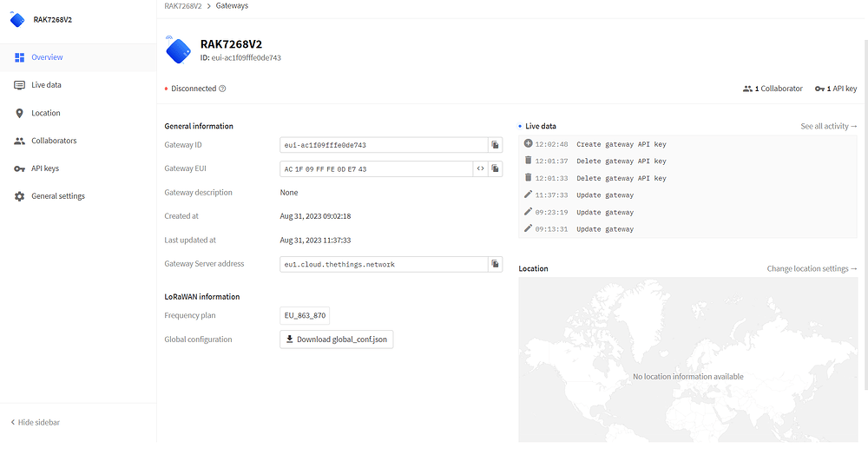
Task: Click the EU_863_870 frequency plan tag
Action: click(305, 315)
